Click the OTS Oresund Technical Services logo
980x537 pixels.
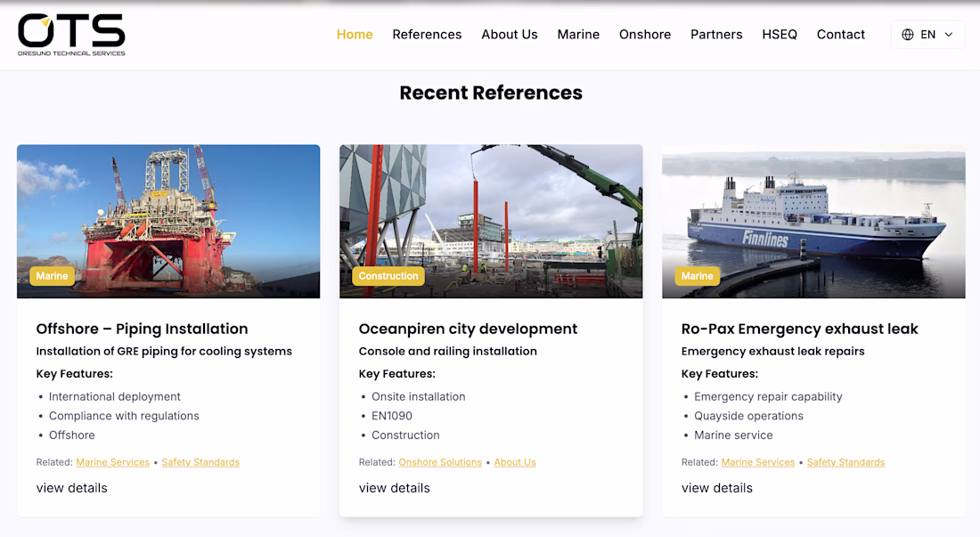click(71, 35)
